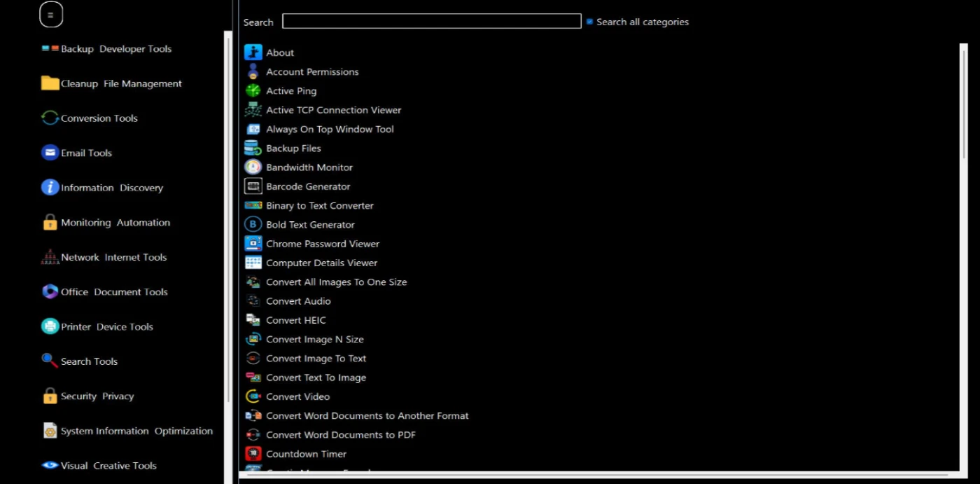Click the Countdown Timer icon
This screenshot has height=484, width=980.
[253, 454]
